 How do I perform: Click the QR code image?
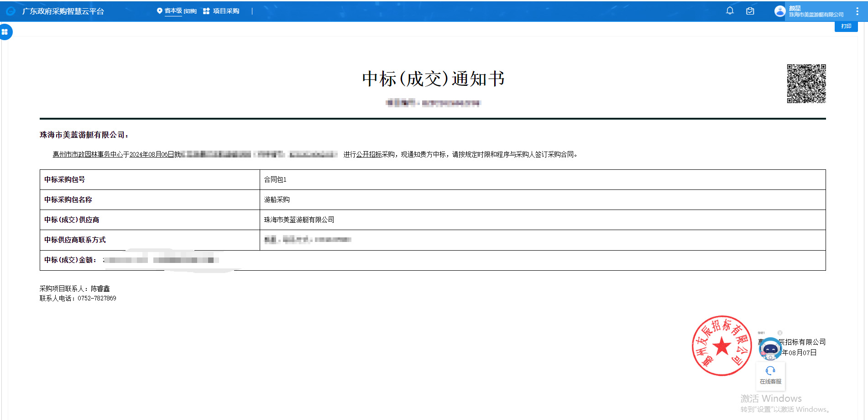(x=806, y=84)
